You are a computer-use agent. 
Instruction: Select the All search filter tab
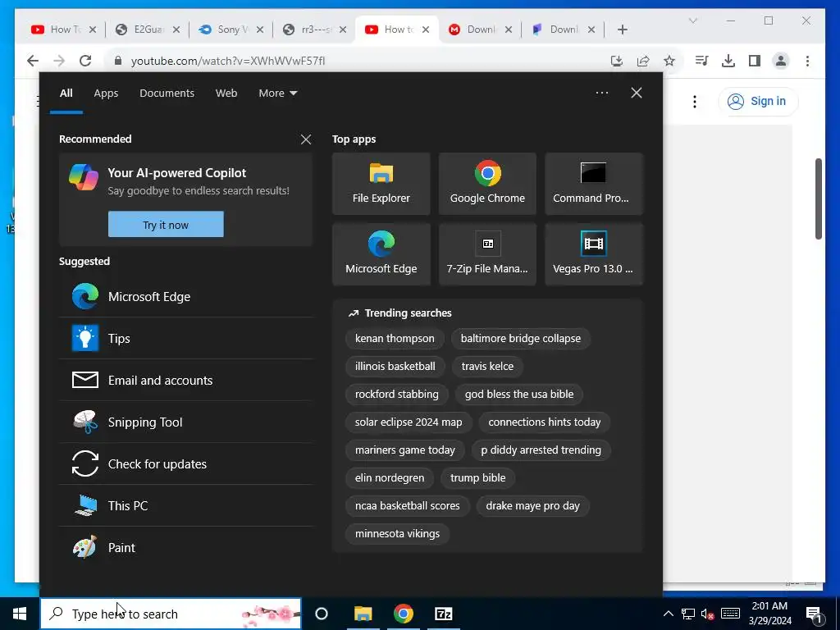coord(66,94)
